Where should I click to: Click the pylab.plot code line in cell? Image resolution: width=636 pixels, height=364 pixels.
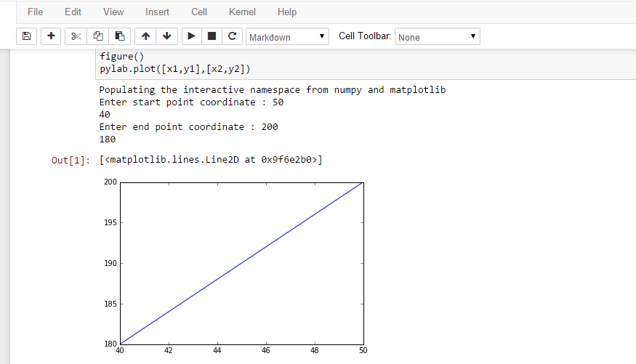point(175,69)
